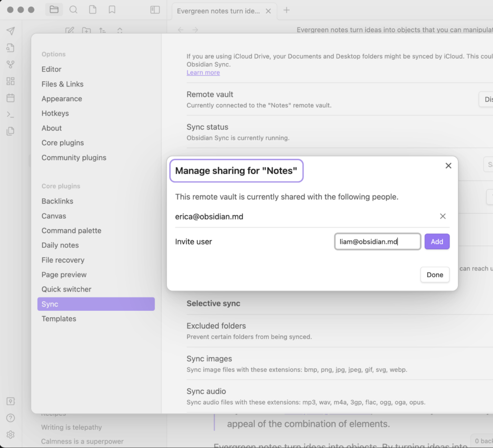The image size is (493, 448).
Task: Open the Calmness is a superpower note
Action: pyautogui.click(x=82, y=441)
